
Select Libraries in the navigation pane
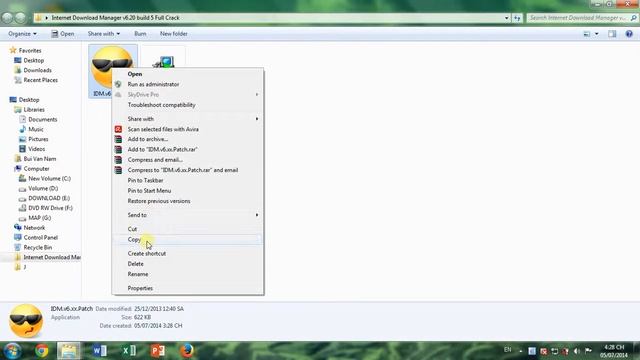pyautogui.click(x=34, y=110)
